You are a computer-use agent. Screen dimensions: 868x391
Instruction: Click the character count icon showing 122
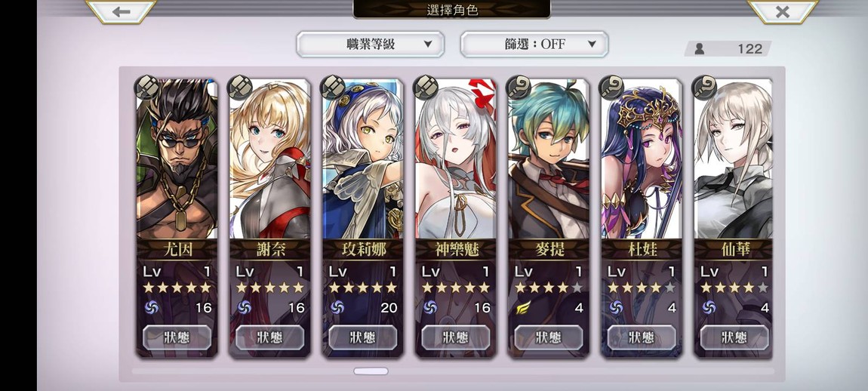click(x=699, y=49)
